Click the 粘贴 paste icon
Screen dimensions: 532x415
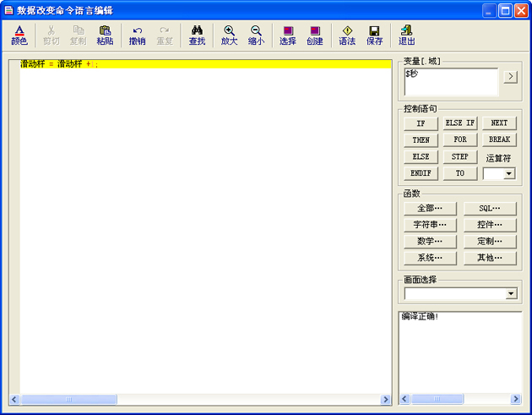pos(105,35)
